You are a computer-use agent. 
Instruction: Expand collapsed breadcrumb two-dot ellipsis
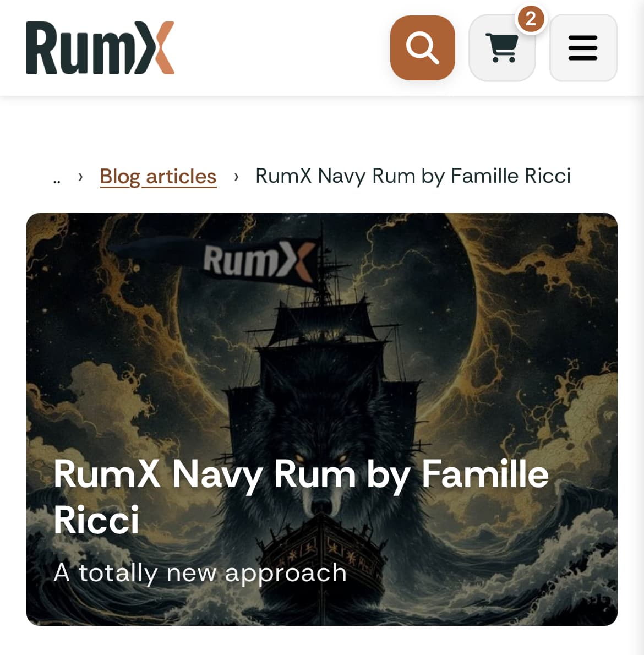[x=57, y=181]
